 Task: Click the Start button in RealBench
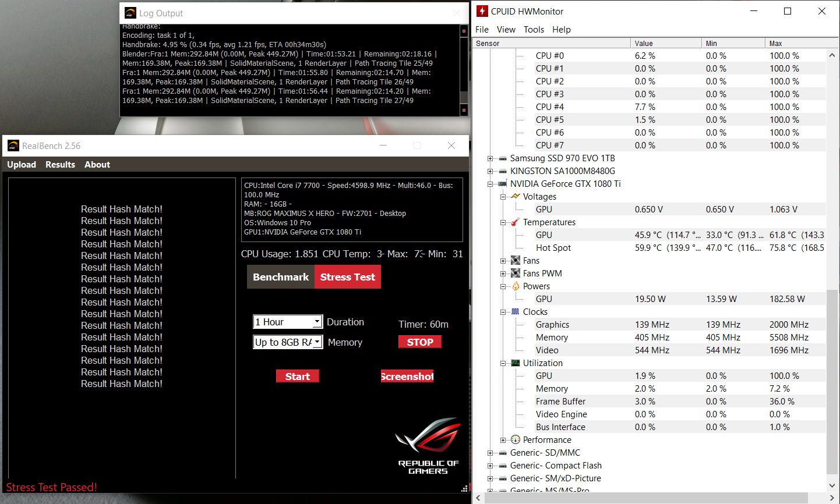click(297, 377)
